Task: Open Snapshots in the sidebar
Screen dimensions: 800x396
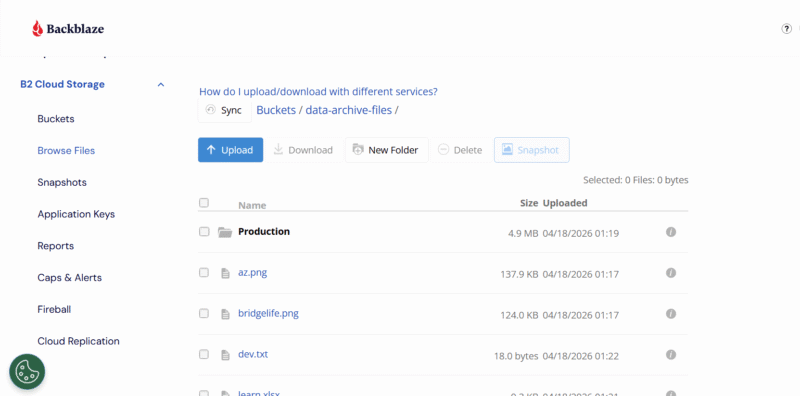Action: coord(62,182)
